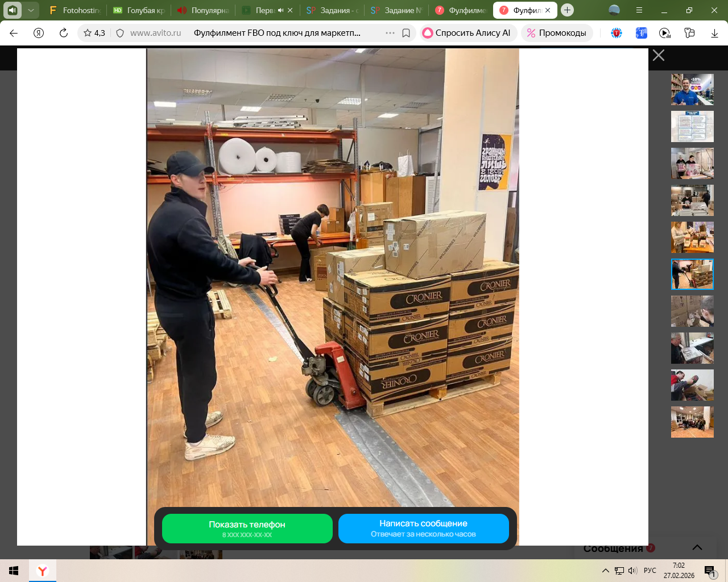The width and height of the screenshot is (728, 582).
Task: Select the first thumbnail of man in blue
Action: pos(692,90)
